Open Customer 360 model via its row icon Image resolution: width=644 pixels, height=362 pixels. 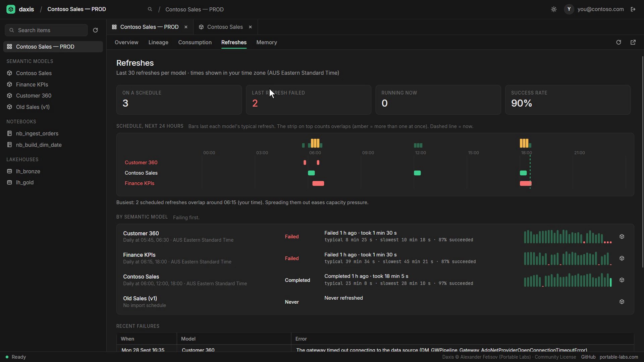tap(622, 237)
